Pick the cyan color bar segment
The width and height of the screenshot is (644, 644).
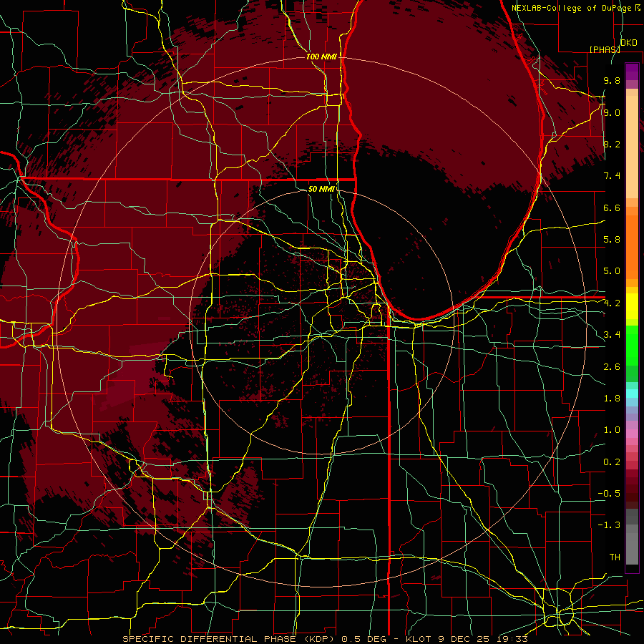click(x=632, y=394)
